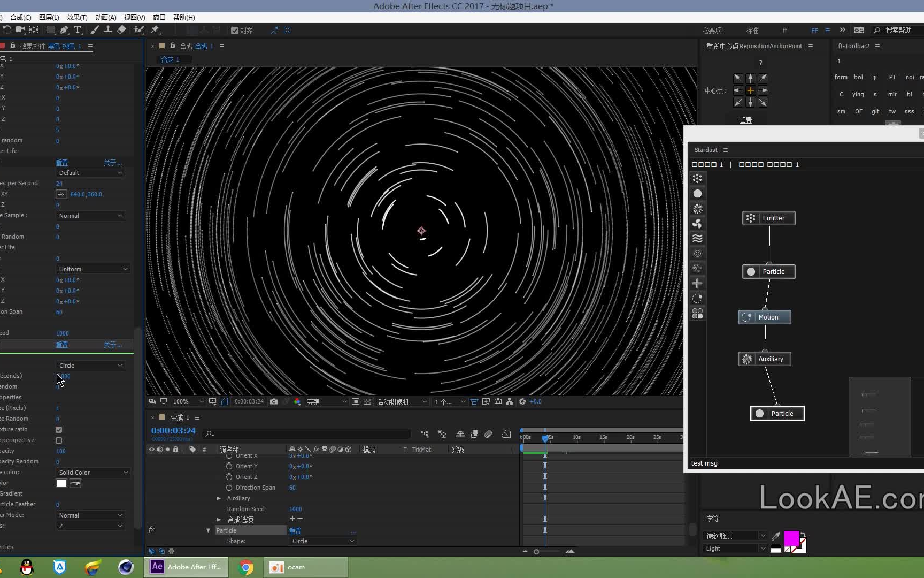Select the Motion node in Stardust

coord(764,317)
